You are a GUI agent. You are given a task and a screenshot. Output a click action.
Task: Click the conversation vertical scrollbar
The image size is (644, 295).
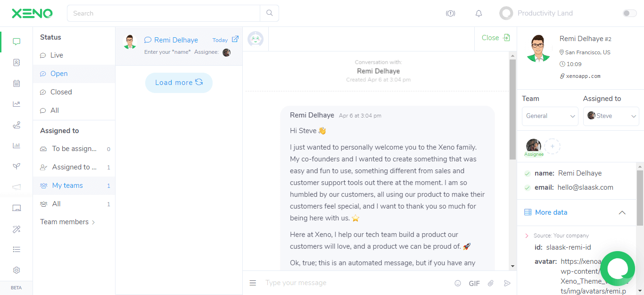(513, 110)
